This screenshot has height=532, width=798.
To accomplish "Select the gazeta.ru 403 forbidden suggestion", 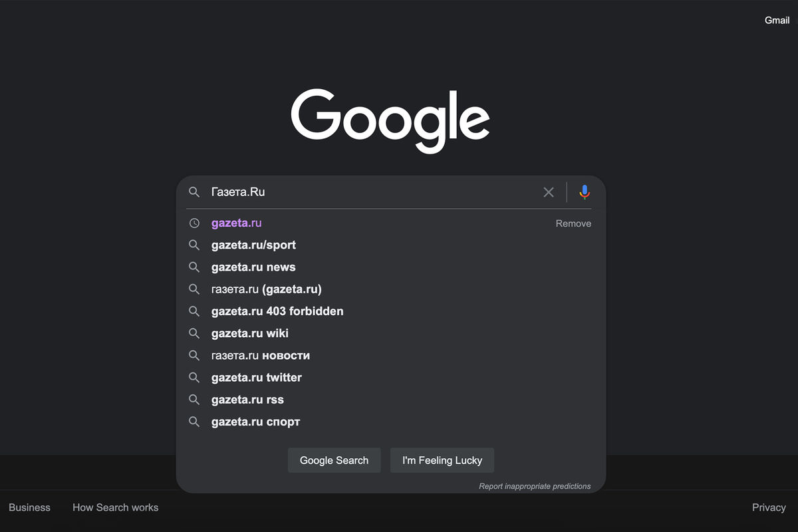I will pyautogui.click(x=277, y=311).
